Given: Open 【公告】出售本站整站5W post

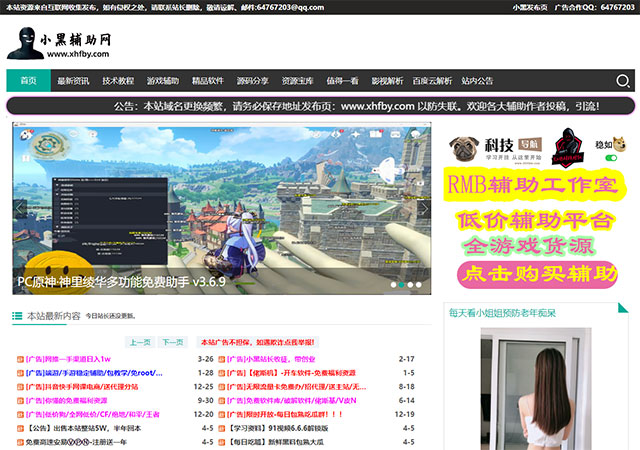Looking at the screenshot, I should pos(83,428).
